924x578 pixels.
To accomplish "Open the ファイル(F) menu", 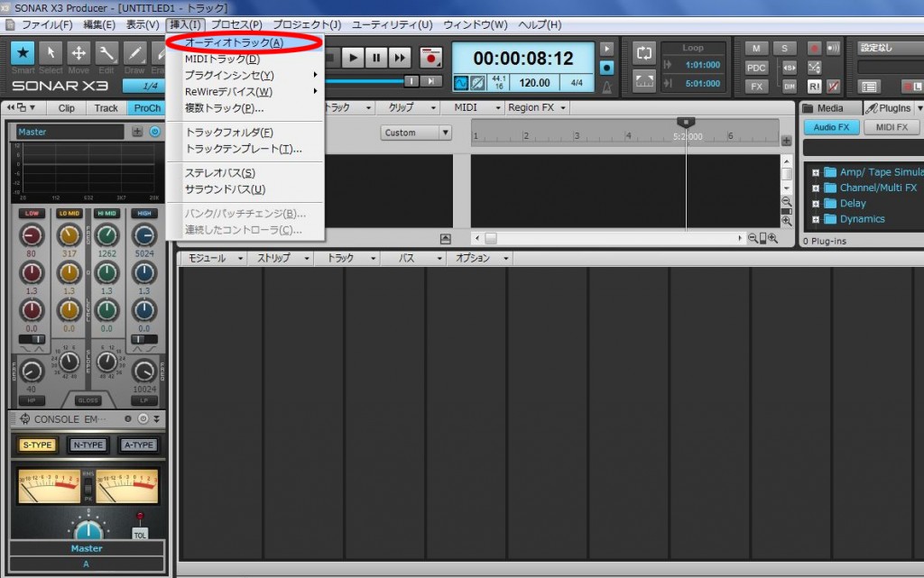I will (x=47, y=24).
